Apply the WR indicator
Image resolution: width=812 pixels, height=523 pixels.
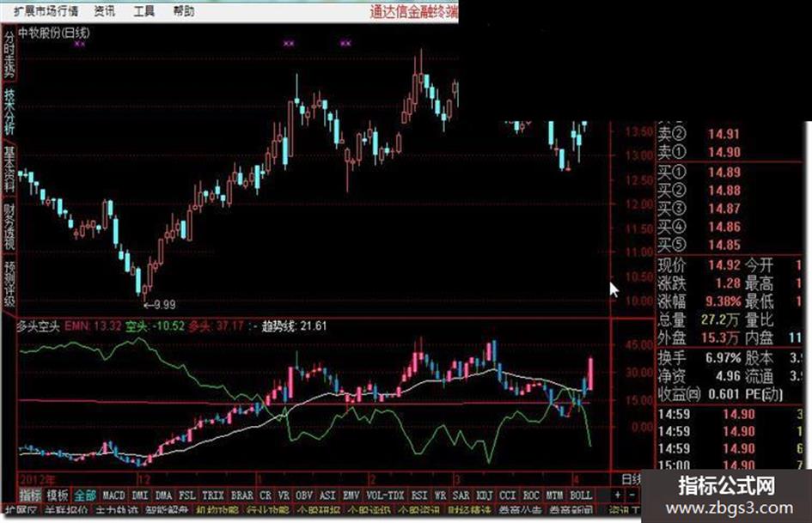tap(440, 496)
